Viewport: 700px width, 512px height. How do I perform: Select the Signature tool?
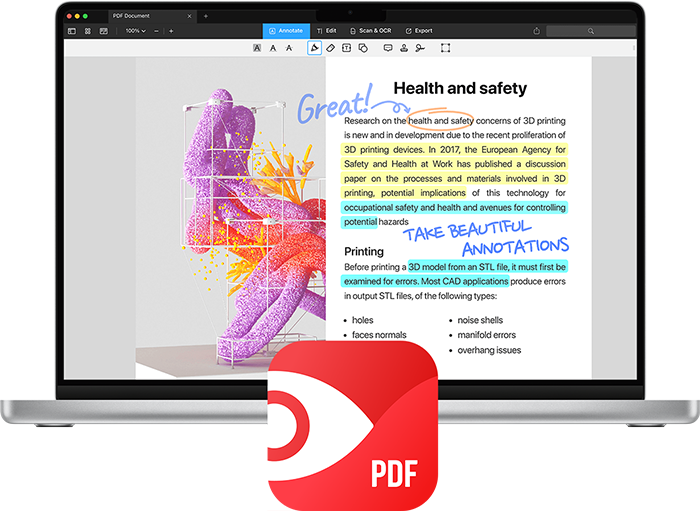tap(420, 48)
